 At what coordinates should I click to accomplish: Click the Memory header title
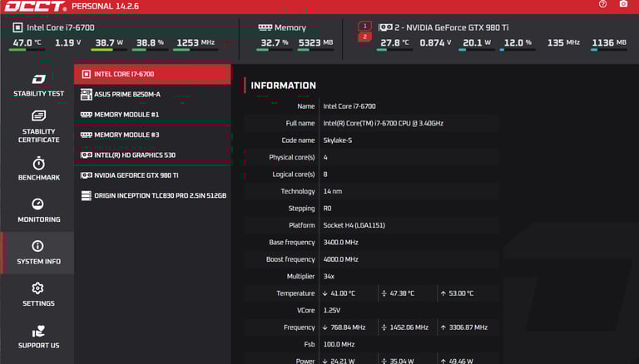tap(290, 27)
